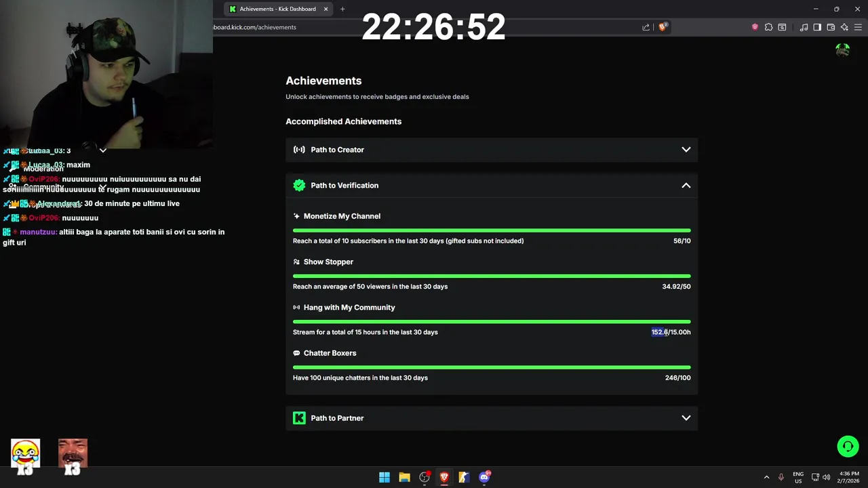
Task: Open the Windows Start menu
Action: [384, 477]
